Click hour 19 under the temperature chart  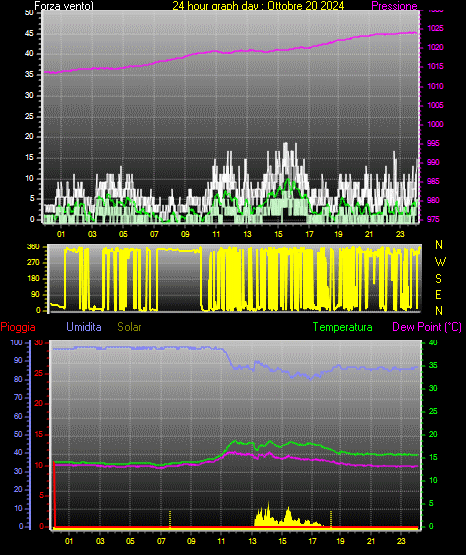coord(340,541)
